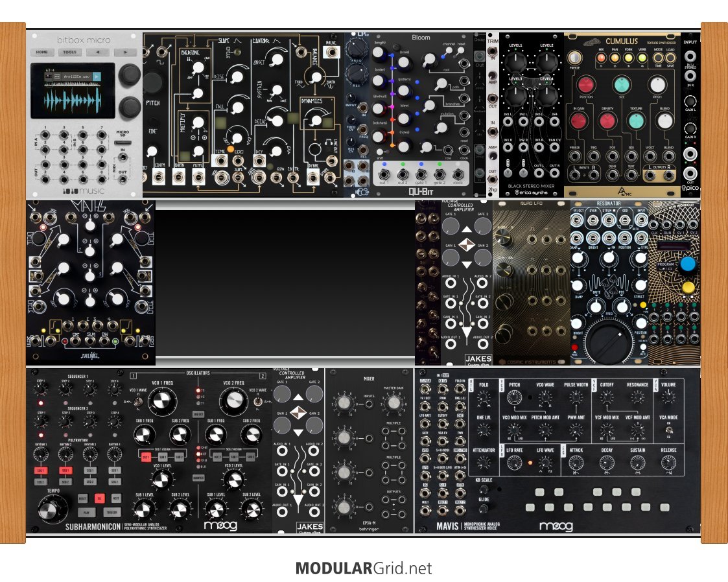Screen dimensions: 728x582
Task: Open the MODULARGrid.net link
Action: (x=364, y=568)
